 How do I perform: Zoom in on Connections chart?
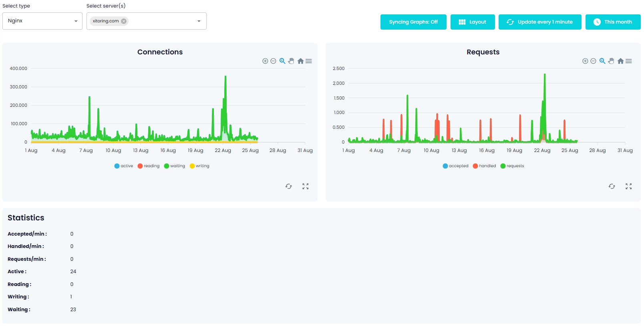(x=265, y=61)
